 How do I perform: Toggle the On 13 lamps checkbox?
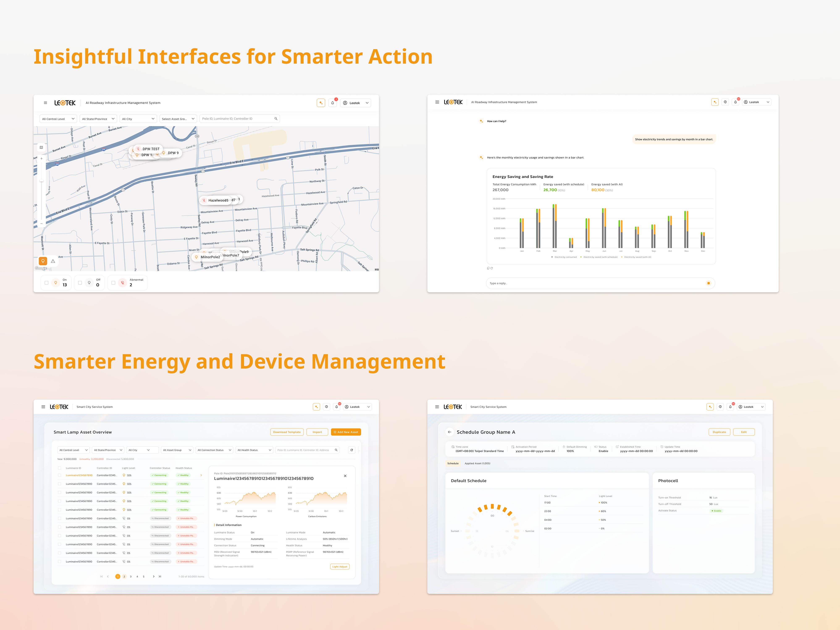click(47, 282)
